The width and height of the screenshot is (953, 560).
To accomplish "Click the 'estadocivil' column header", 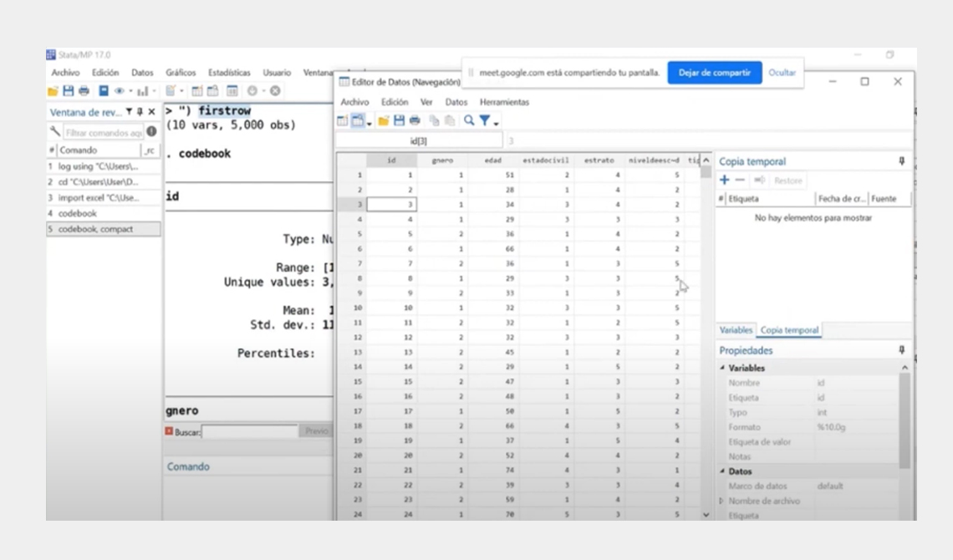I will pyautogui.click(x=546, y=160).
